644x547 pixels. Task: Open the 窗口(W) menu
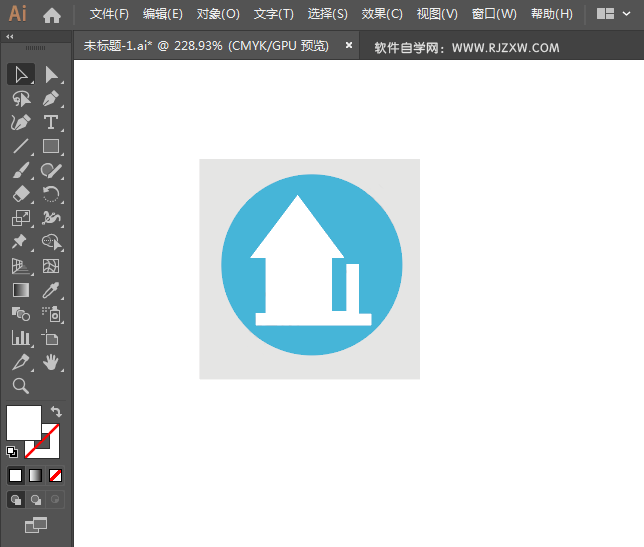tap(494, 14)
